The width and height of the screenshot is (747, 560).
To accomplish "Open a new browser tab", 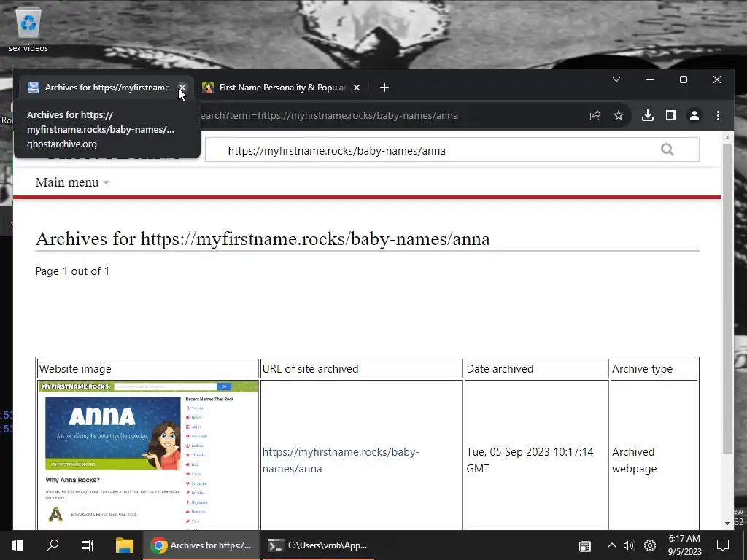I will 384,87.
